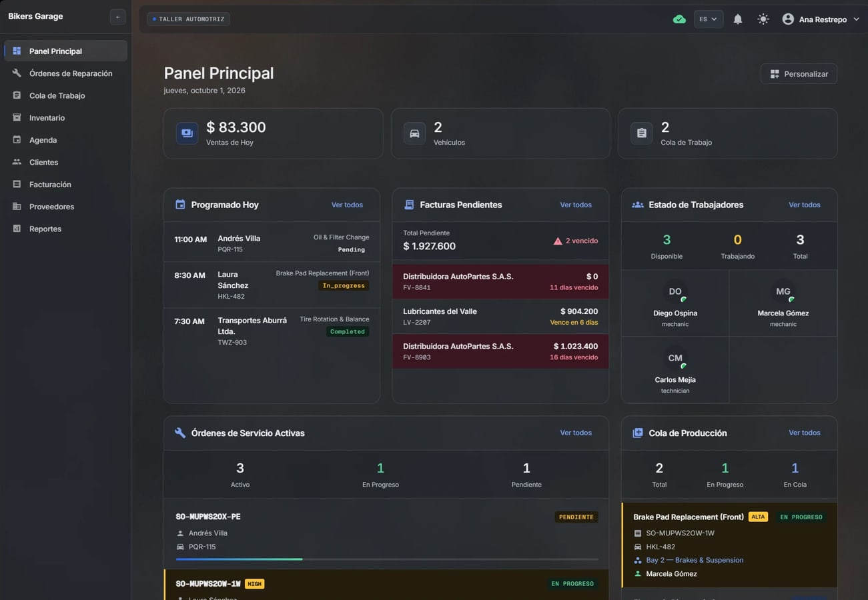Click the progress bar of order SO-MUPWS20X-PE
The width and height of the screenshot is (868, 600).
pyautogui.click(x=387, y=559)
